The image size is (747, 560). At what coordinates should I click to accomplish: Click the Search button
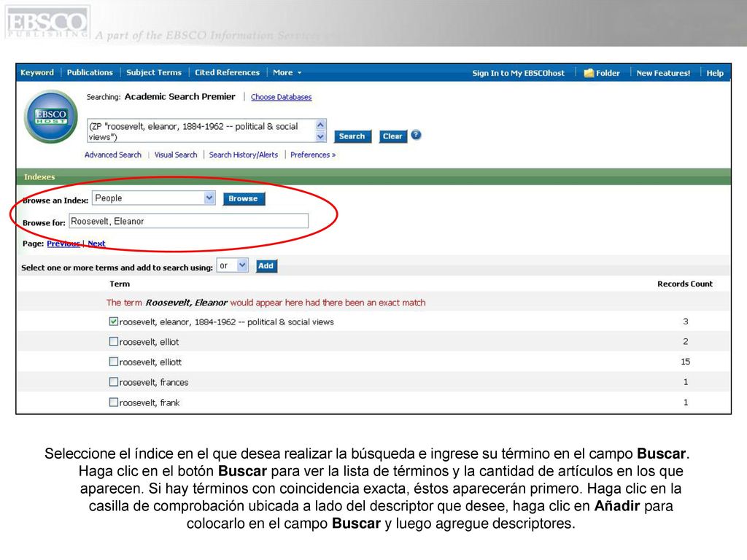pyautogui.click(x=352, y=136)
